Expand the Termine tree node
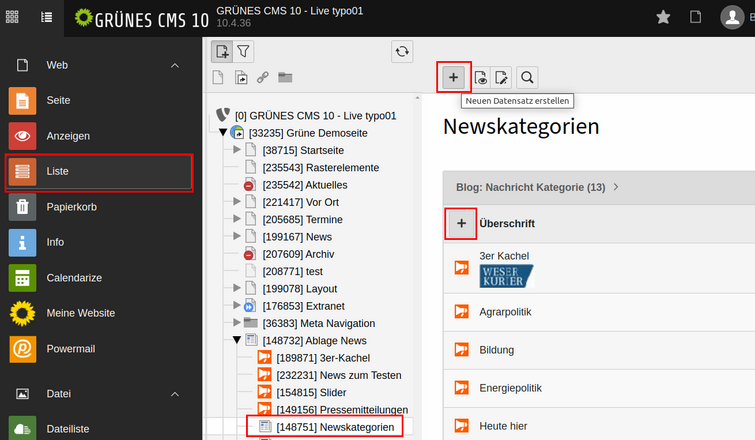755x440 pixels. click(x=237, y=219)
